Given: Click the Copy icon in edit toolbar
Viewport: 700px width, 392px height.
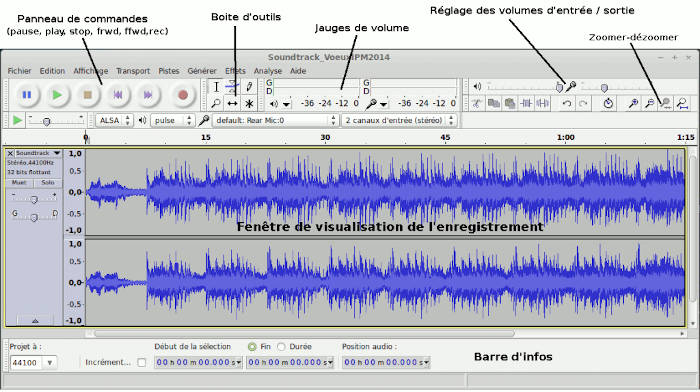Looking at the screenshot, I should [x=493, y=104].
